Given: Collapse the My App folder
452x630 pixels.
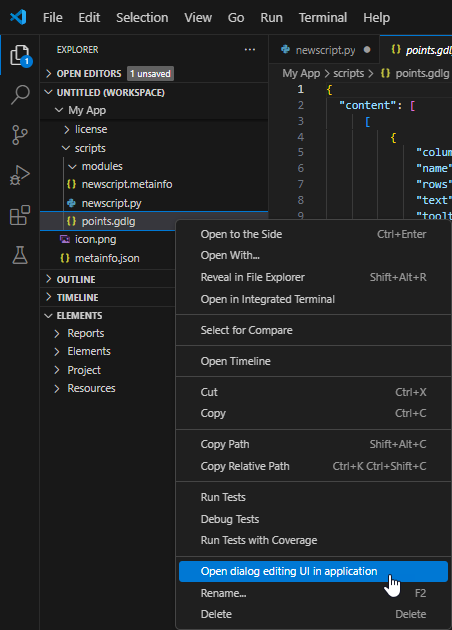Looking at the screenshot, I should coord(59,110).
